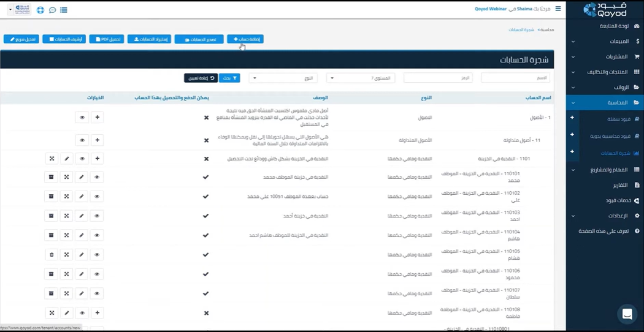Image resolution: width=644 pixels, height=332 pixels.
Task: Expand المنتجات والتكاليف sidebar section
Action: coord(605,72)
